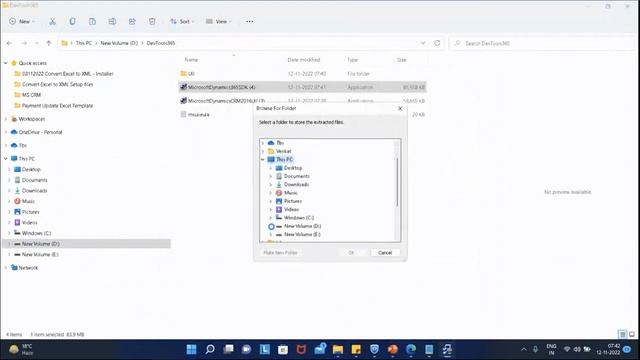Viewport: 640px width, 360px height.
Task: Open Payment Update Excel Template folder
Action: click(57, 105)
